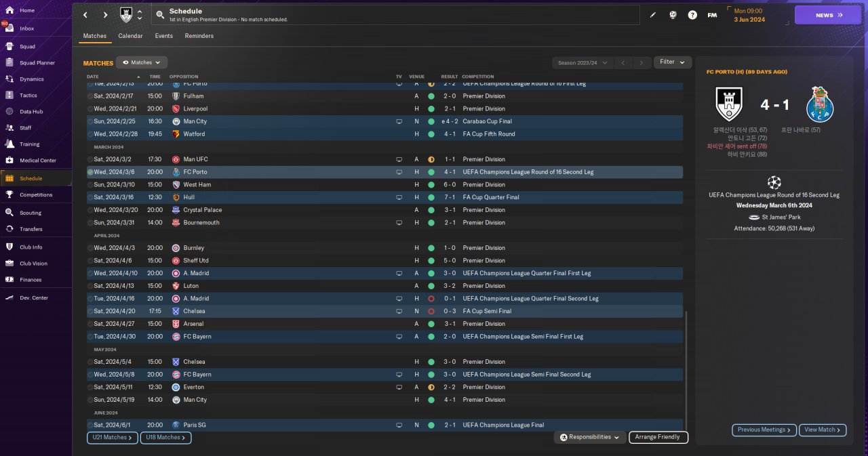Open the FM menu icon
The width and height of the screenshot is (868, 456).
tap(712, 15)
